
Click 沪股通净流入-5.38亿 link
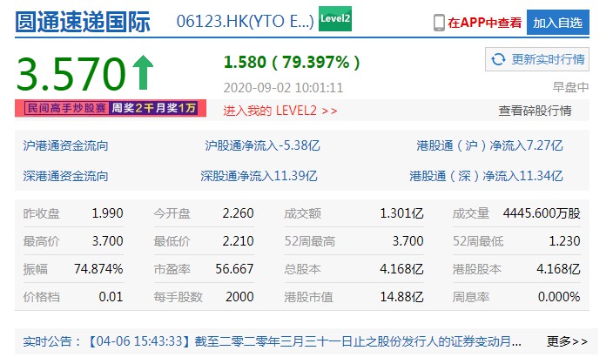coord(262,145)
